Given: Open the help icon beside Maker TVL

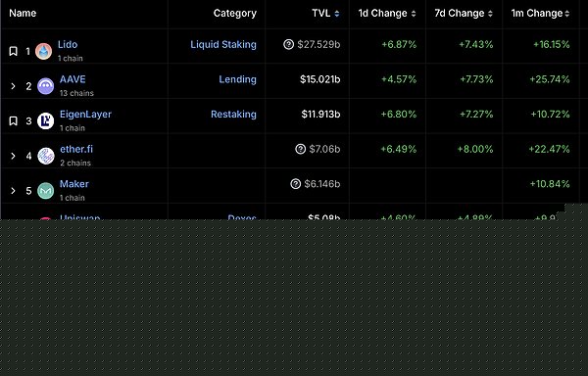Looking at the screenshot, I should (x=296, y=184).
